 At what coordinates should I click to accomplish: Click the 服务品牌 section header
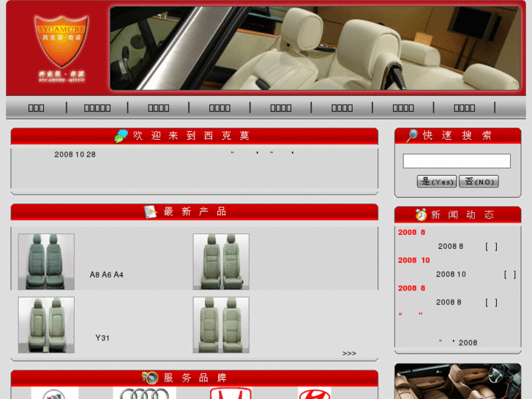click(195, 378)
